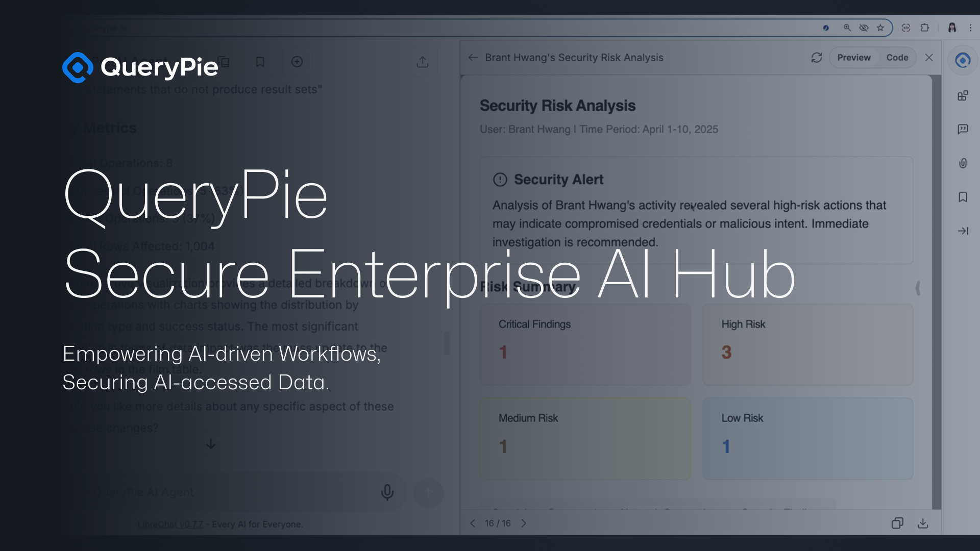Click back arrow beside Security Risk Analysis title
Screen dimensions: 980x551
pyautogui.click(x=473, y=58)
